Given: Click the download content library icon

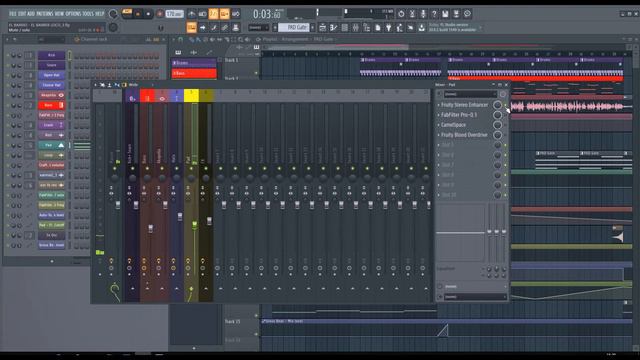Looking at the screenshot, I should coord(422,28).
